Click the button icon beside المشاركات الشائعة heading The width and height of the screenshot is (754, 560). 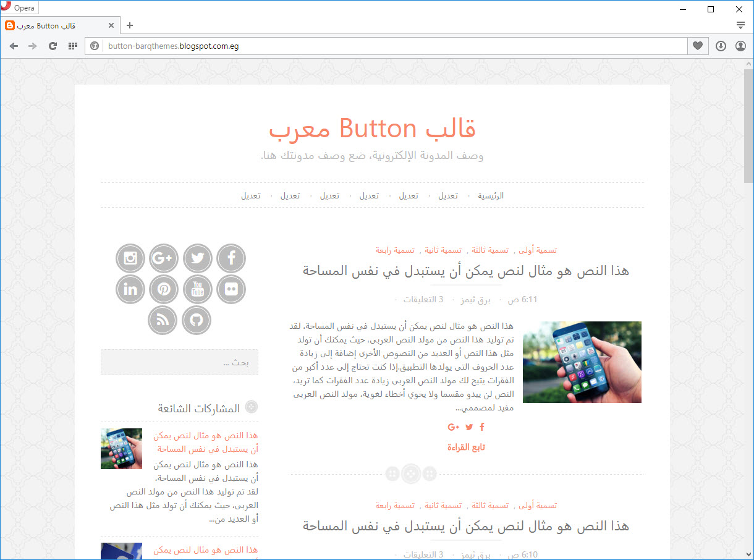click(252, 407)
